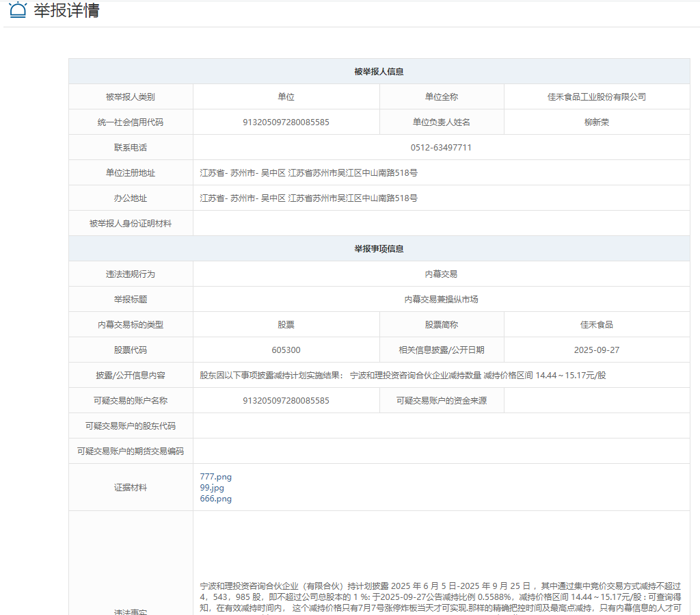Select the address in 单位注册地址 row
Viewport: 700px width, 615px height.
[308, 173]
